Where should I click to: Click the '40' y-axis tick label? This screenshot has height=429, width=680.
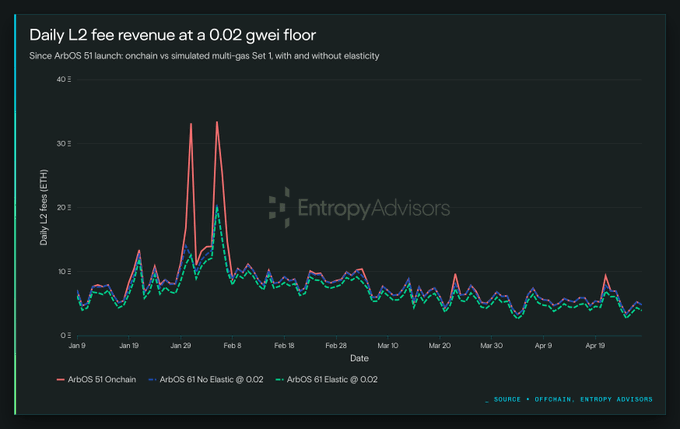click(63, 79)
